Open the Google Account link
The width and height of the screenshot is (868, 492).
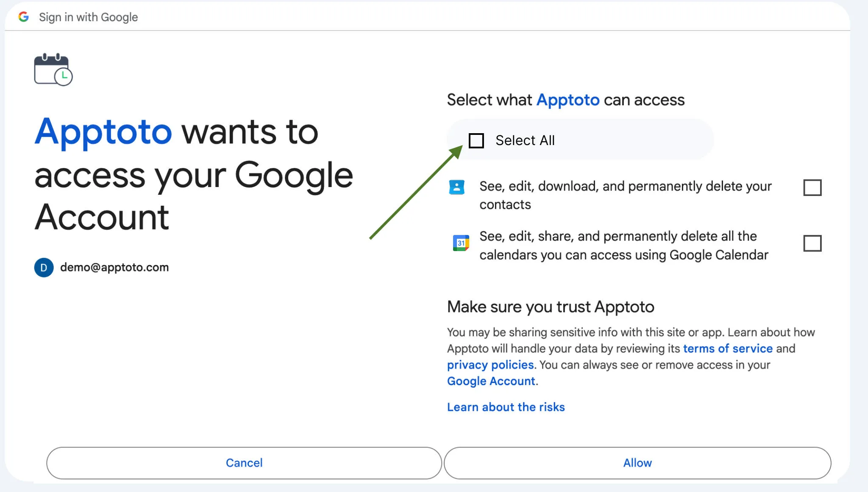[x=491, y=381]
